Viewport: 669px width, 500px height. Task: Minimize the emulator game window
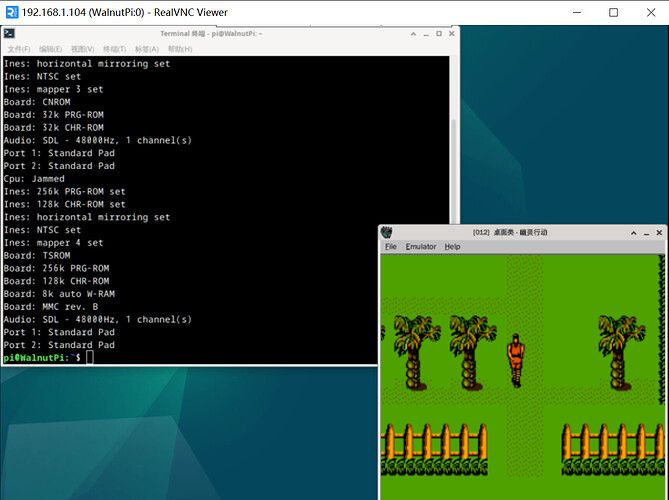click(645, 232)
